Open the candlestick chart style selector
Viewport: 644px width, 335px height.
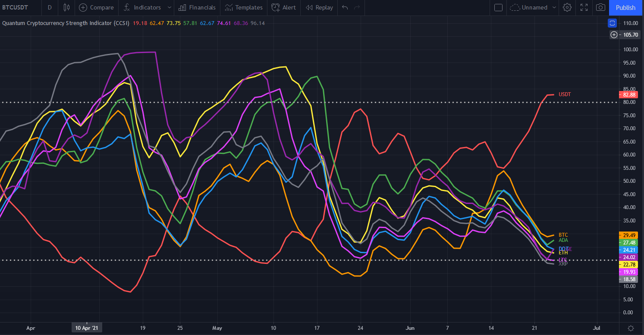[x=66, y=7]
